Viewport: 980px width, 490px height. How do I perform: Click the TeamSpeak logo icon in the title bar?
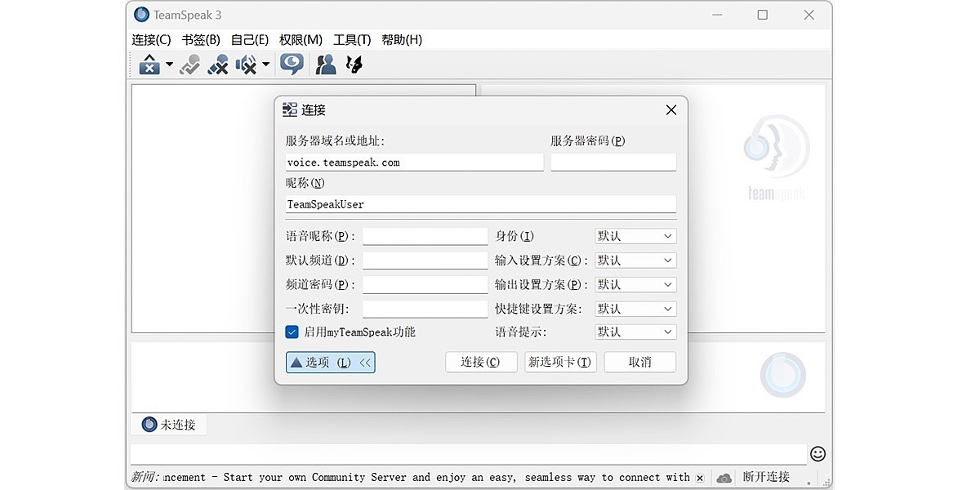(141, 14)
